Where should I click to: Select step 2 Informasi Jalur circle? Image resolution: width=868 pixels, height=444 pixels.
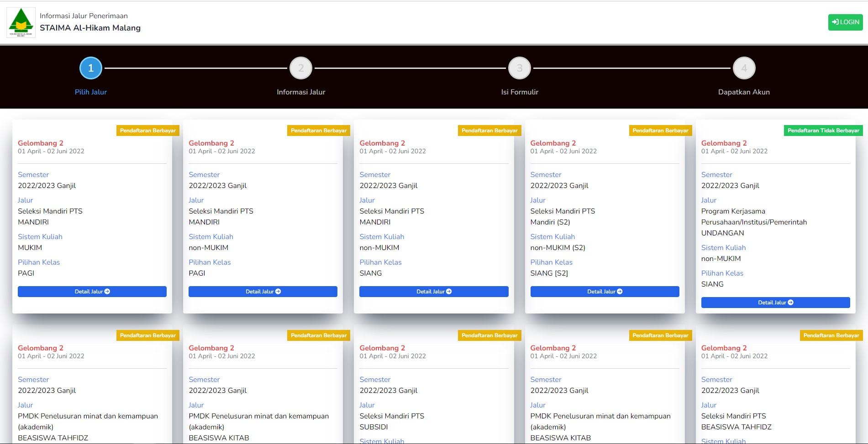point(301,68)
